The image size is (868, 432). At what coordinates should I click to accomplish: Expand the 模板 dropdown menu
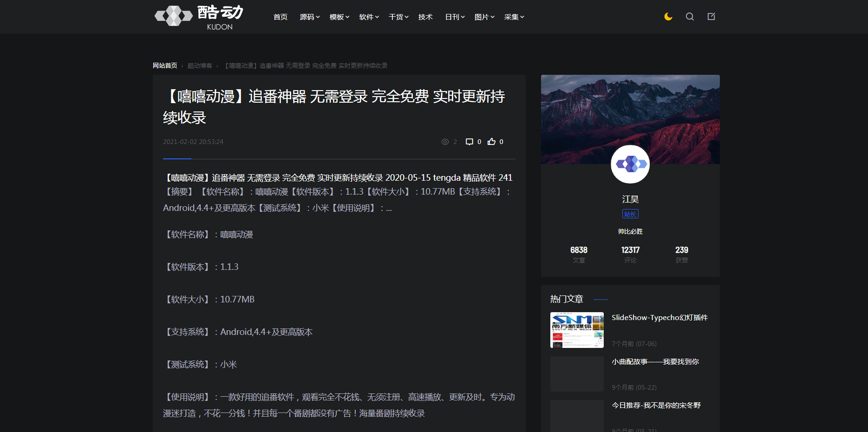pos(339,17)
